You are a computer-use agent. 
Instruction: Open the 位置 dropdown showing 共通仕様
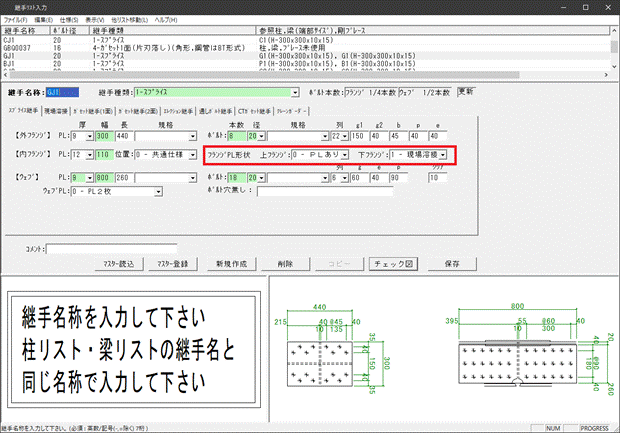[193, 155]
